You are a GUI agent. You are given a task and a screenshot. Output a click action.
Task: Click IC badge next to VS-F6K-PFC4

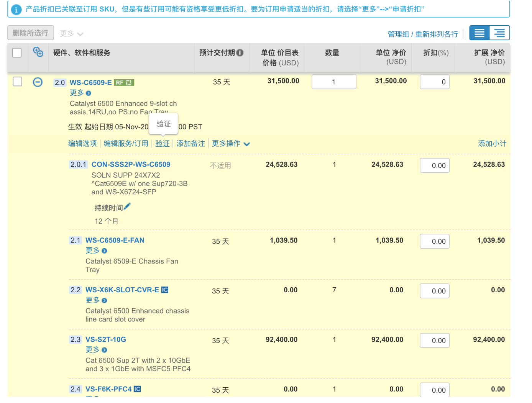point(137,389)
